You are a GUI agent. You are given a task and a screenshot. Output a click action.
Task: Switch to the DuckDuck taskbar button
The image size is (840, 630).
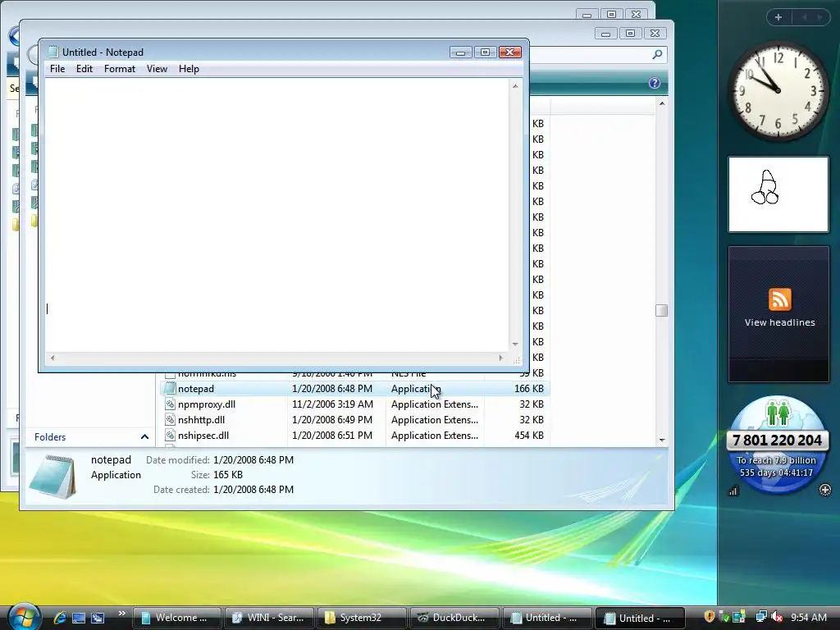(454, 618)
